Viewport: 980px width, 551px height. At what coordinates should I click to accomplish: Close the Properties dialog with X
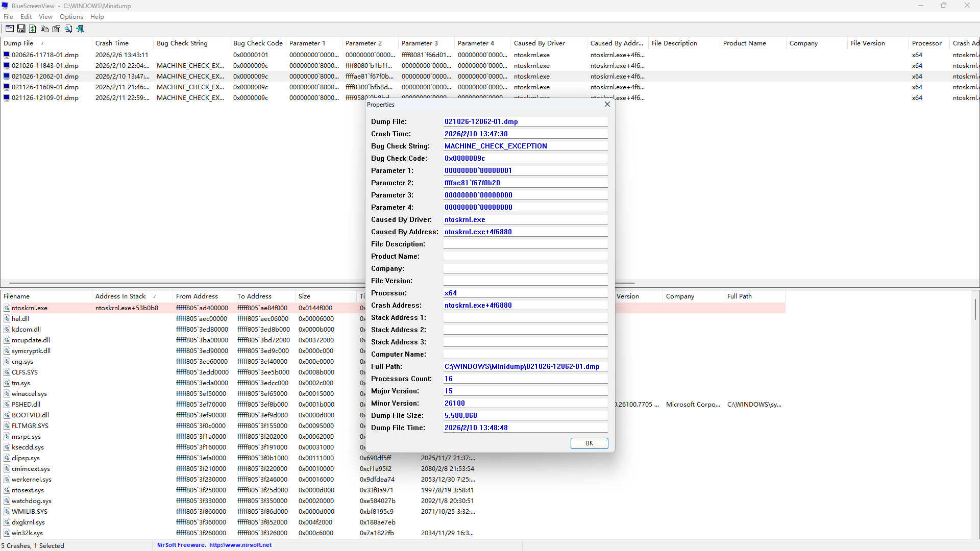point(607,104)
